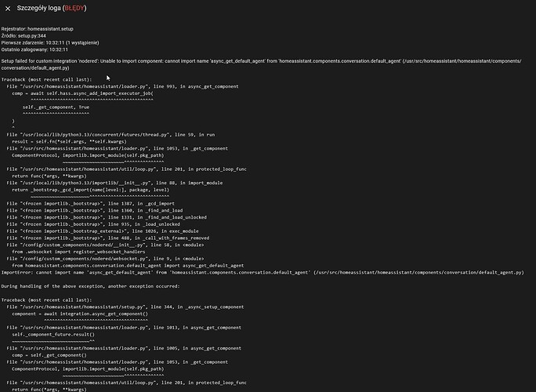Click the 'Szczegóły loga (BŁĘDY)' dialog title
This screenshot has width=536, height=392.
[x=52, y=8]
